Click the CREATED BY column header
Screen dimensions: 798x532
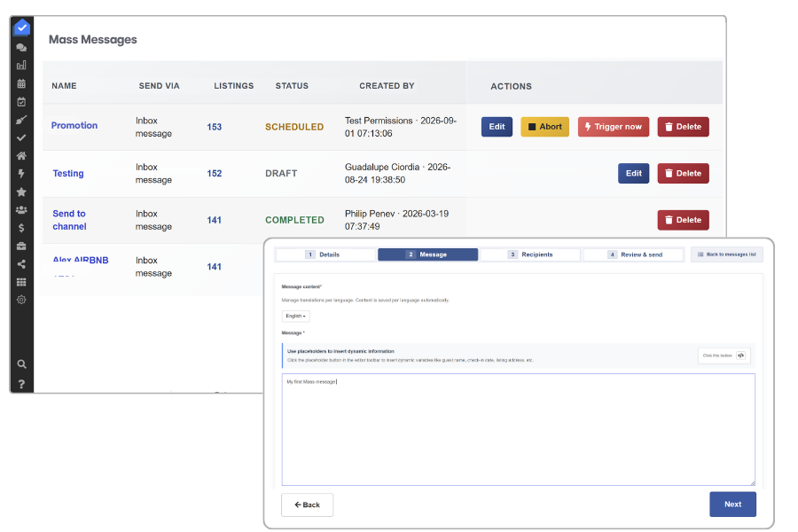click(x=387, y=86)
